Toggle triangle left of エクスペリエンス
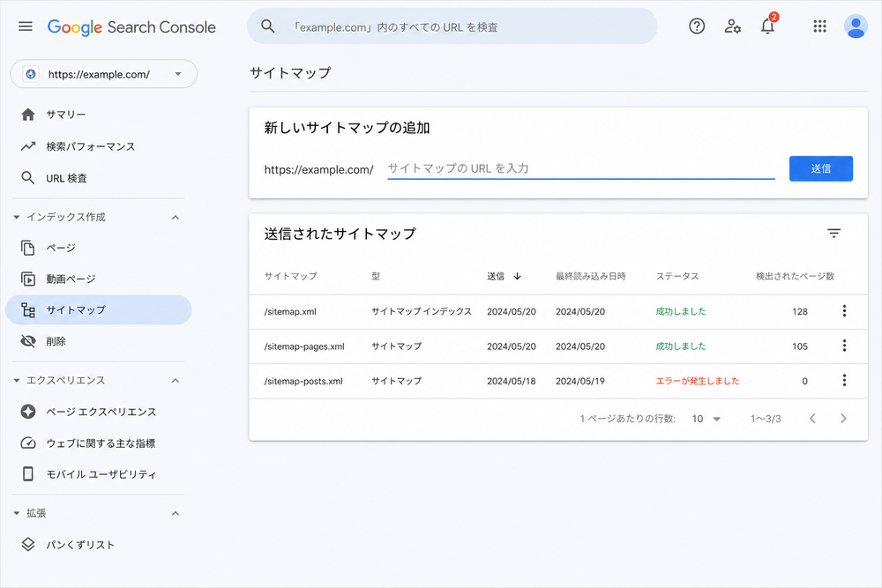 coord(16,381)
